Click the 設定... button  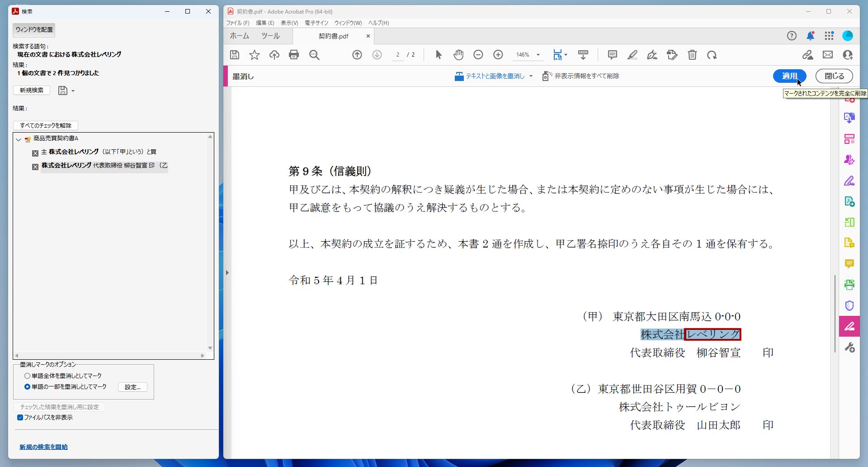click(132, 387)
